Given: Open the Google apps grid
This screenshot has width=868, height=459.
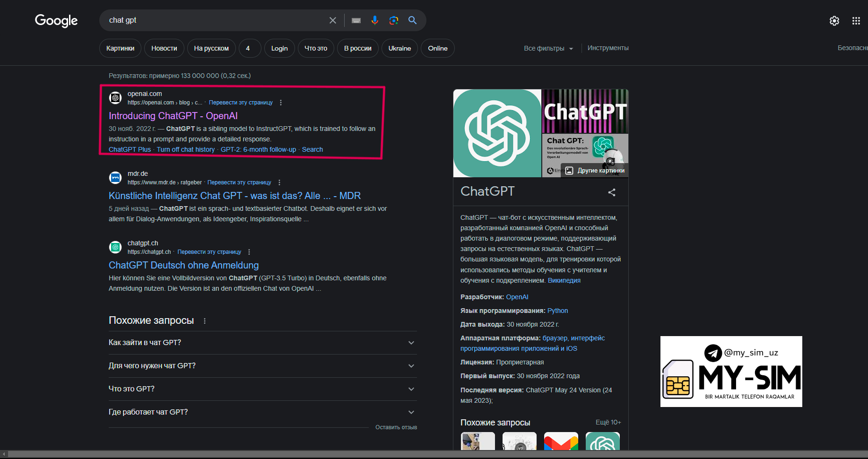Looking at the screenshot, I should pyautogui.click(x=856, y=21).
